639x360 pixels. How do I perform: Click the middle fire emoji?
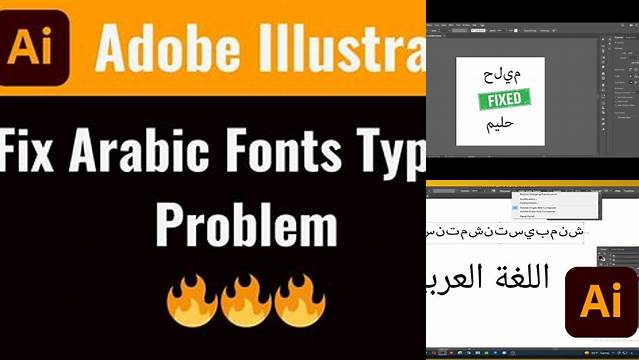click(246, 301)
